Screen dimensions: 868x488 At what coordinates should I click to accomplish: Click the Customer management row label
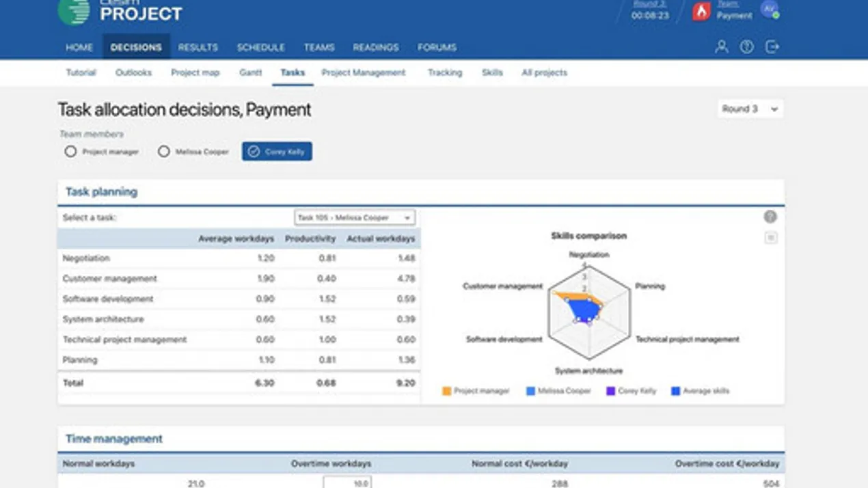click(110, 279)
